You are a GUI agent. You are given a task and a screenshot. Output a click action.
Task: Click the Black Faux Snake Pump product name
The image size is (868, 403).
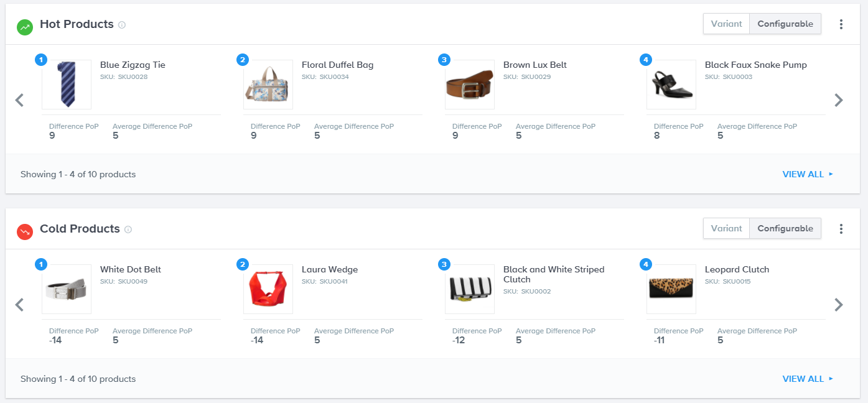pos(756,65)
